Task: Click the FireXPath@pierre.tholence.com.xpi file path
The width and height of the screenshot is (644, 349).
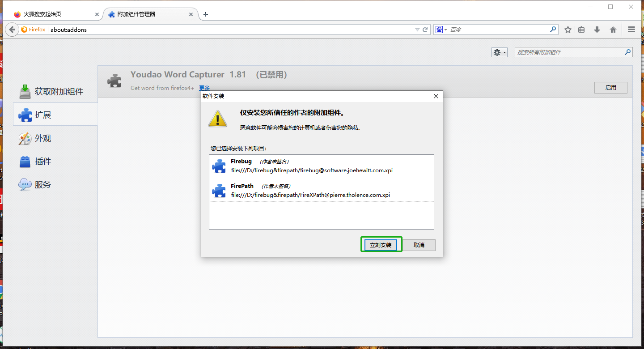Action: pyautogui.click(x=310, y=195)
